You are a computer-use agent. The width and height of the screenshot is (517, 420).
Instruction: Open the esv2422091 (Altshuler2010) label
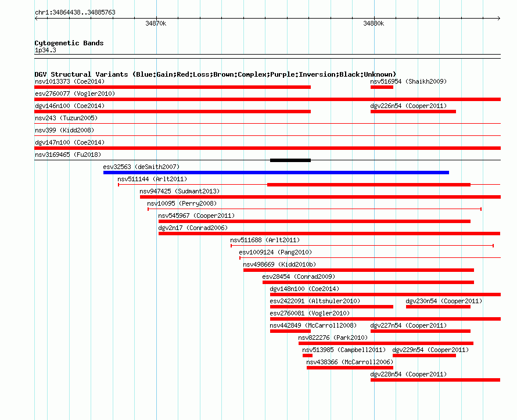click(315, 301)
